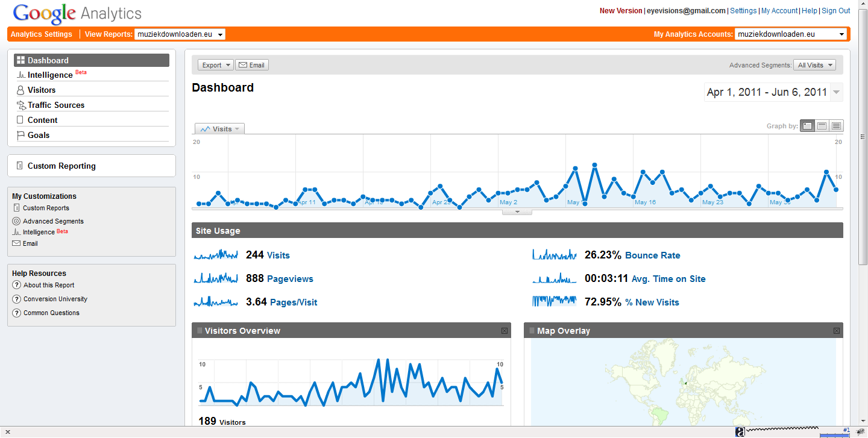Graph by week using second toggle icon
868x438 pixels.
point(822,126)
